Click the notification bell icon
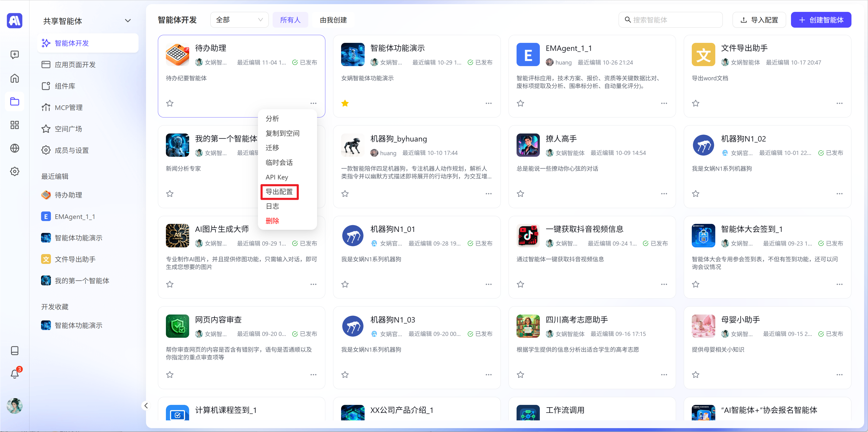Image resolution: width=868 pixels, height=432 pixels. [x=14, y=374]
